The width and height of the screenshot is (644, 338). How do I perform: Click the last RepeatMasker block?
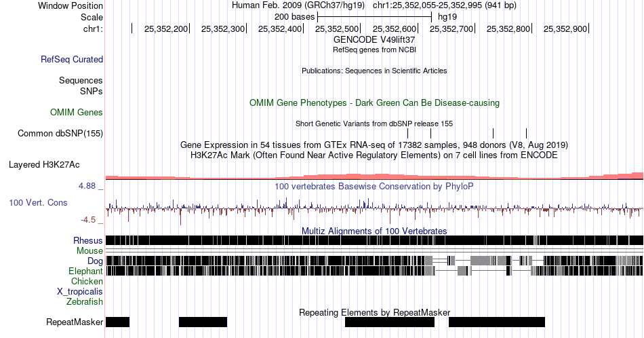tap(496, 322)
